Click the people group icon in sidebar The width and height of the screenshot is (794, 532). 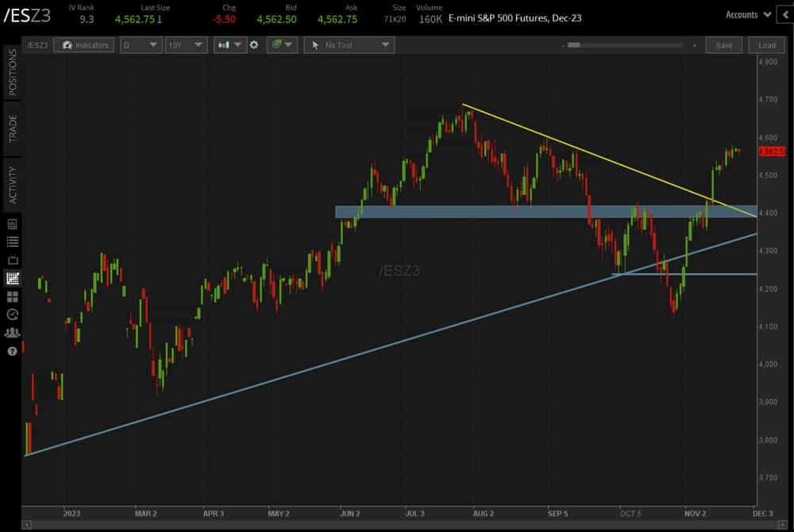pyautogui.click(x=13, y=333)
